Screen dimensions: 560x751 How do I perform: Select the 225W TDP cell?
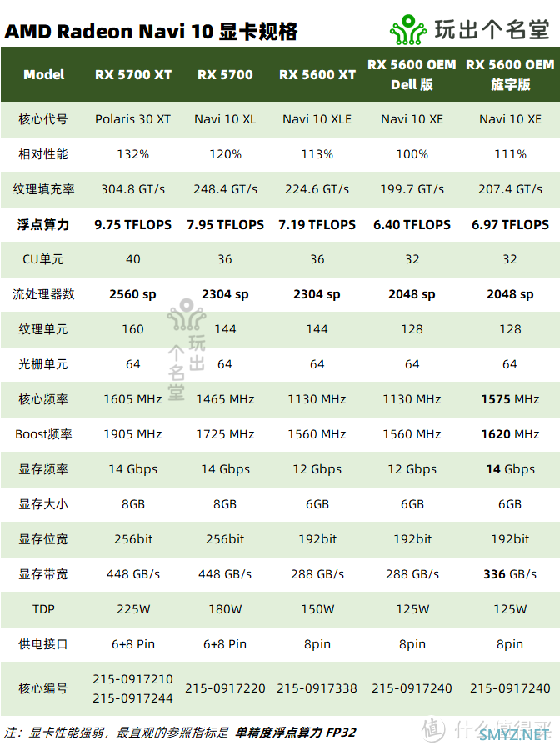pos(133,609)
